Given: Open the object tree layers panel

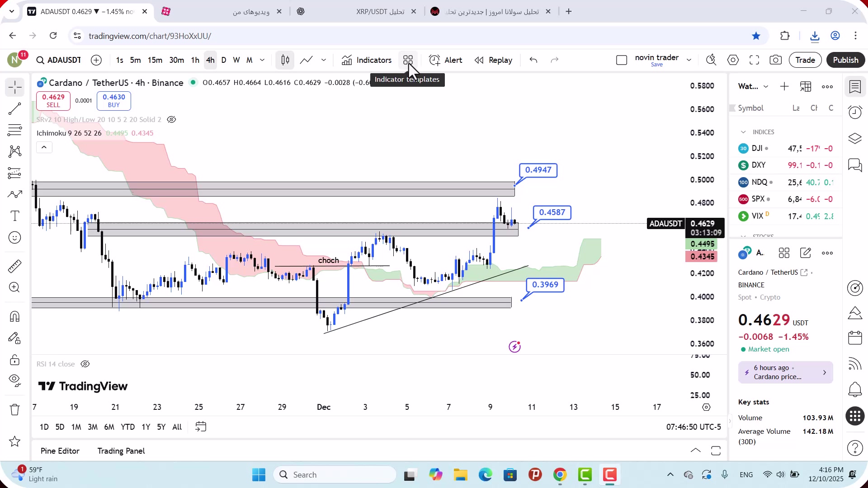Looking at the screenshot, I should (855, 138).
